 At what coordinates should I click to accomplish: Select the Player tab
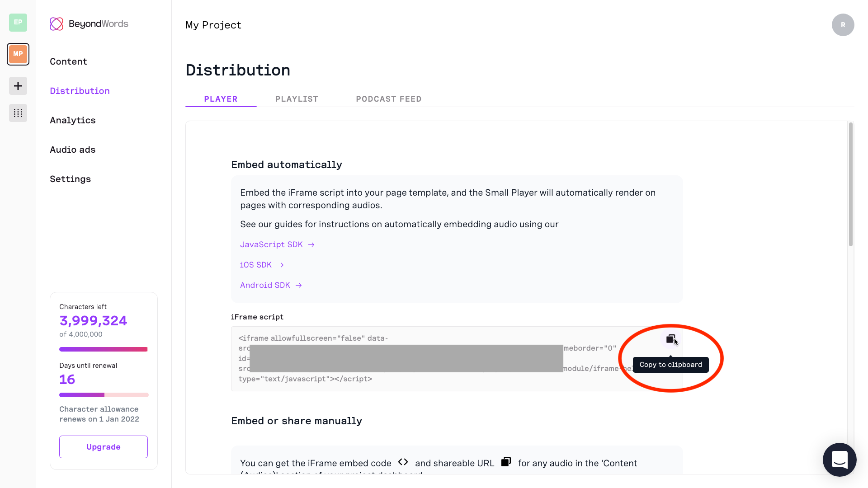[221, 99]
